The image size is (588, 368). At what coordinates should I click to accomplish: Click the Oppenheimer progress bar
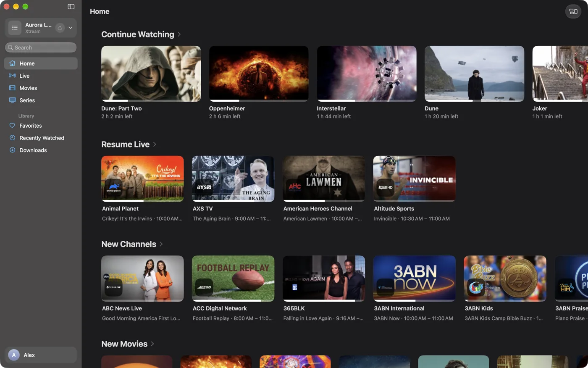[259, 101]
